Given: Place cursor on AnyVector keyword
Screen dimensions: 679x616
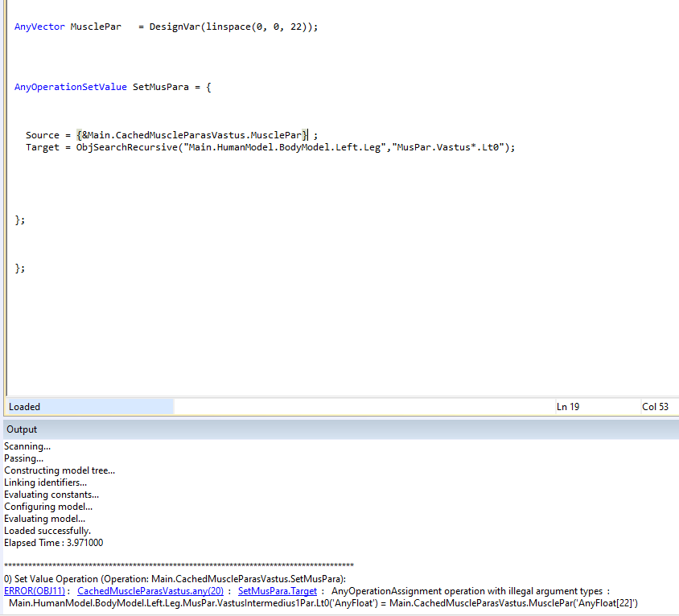Looking at the screenshot, I should [39, 27].
